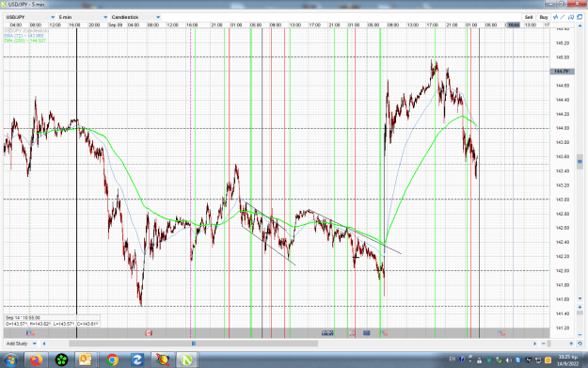Click the volume speaker tray icon
The image size is (588, 368).
(x=509, y=360)
